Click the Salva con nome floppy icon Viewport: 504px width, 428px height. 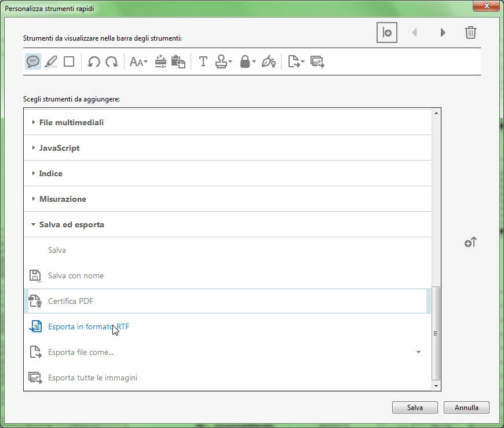point(35,276)
